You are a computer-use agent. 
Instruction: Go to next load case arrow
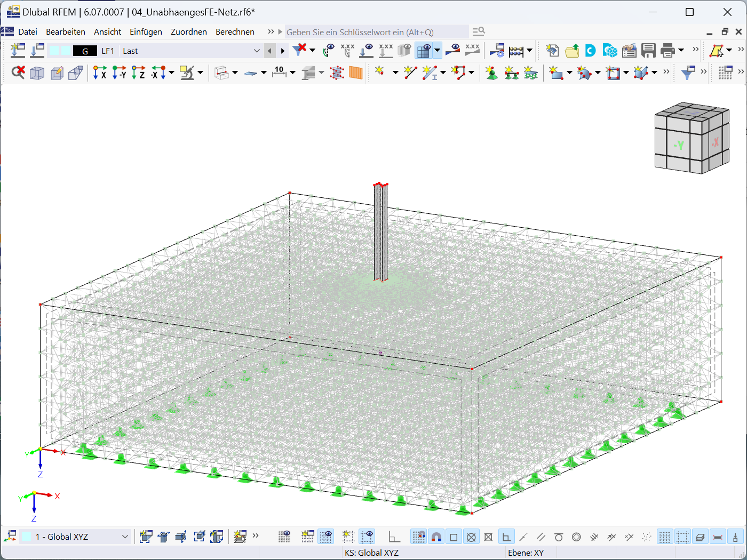point(283,51)
